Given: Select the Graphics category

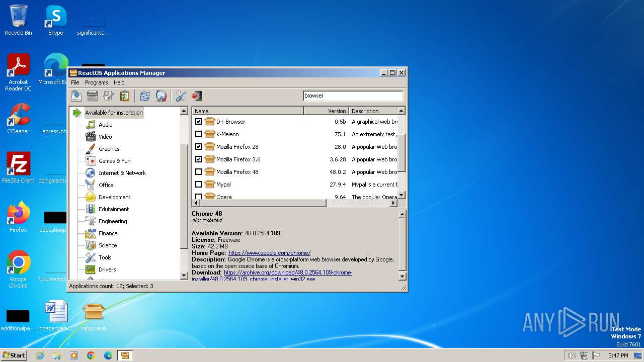Looking at the screenshot, I should [x=109, y=149].
